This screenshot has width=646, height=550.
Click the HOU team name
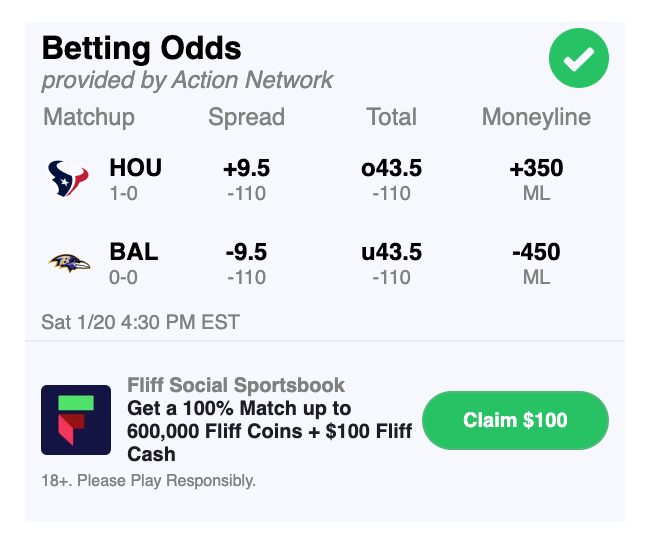click(x=135, y=169)
